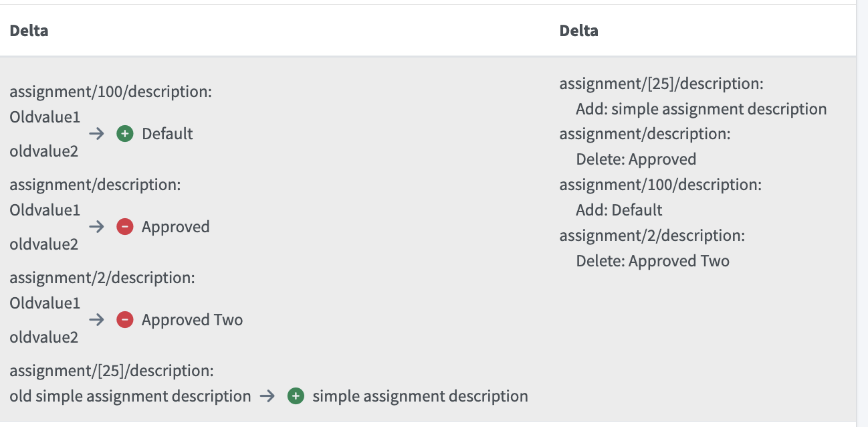Click the arrow next to Approved Two
This screenshot has width=868, height=427.
click(97, 319)
